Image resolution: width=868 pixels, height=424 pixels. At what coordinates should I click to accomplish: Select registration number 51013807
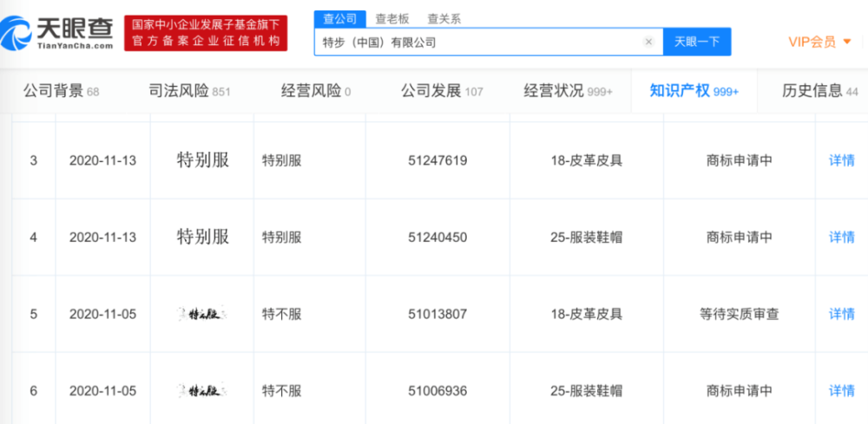point(437,315)
